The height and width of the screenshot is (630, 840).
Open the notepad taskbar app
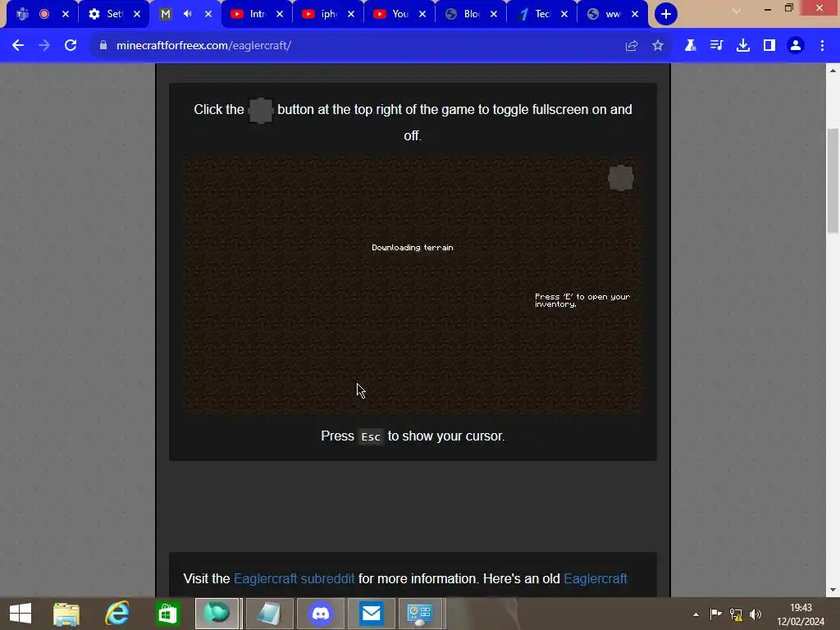coord(269,614)
